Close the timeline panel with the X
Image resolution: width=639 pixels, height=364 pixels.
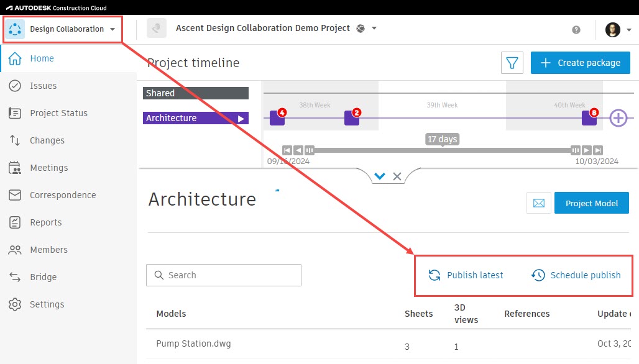397,176
